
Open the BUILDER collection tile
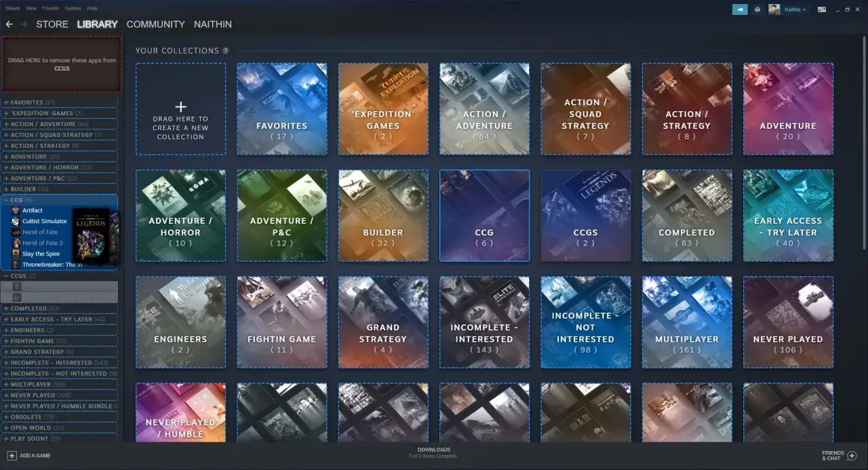pyautogui.click(x=383, y=216)
